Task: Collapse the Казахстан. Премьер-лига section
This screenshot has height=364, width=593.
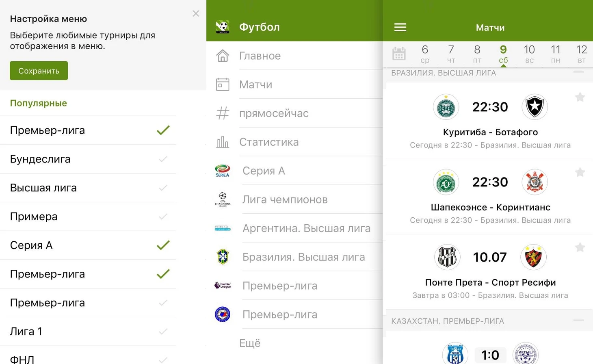Action: tap(578, 321)
